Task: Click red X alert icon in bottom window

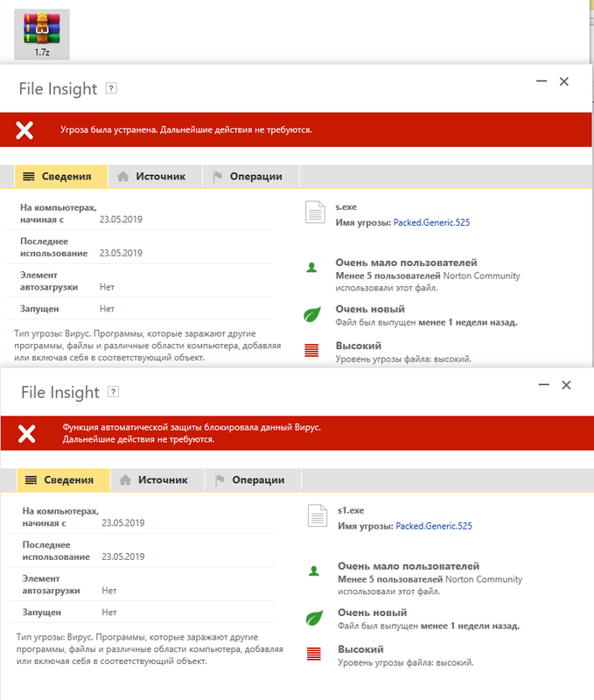Action: point(27,433)
